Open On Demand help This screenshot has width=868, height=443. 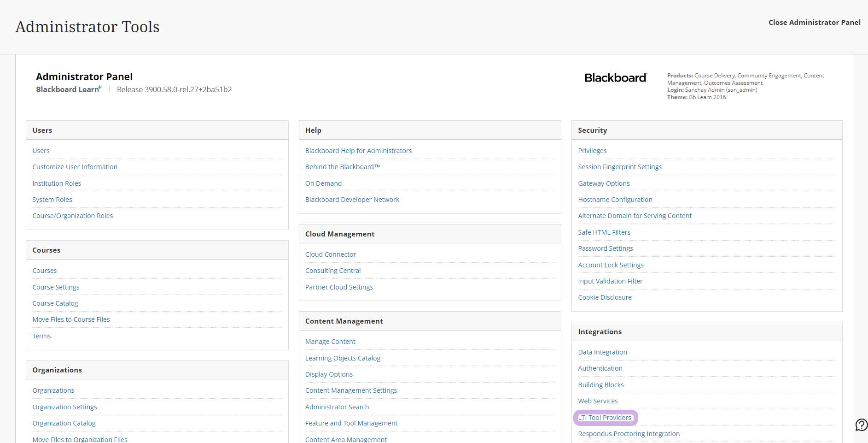click(x=323, y=183)
